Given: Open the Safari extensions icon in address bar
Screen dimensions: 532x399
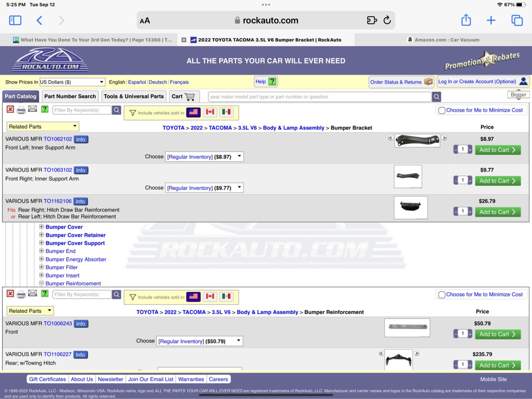Looking at the screenshot, I should pos(372,20).
